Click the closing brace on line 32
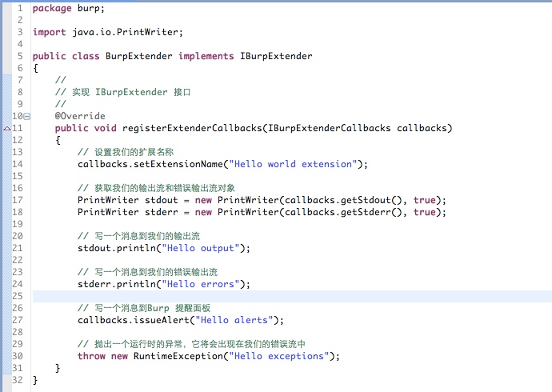 [35, 380]
